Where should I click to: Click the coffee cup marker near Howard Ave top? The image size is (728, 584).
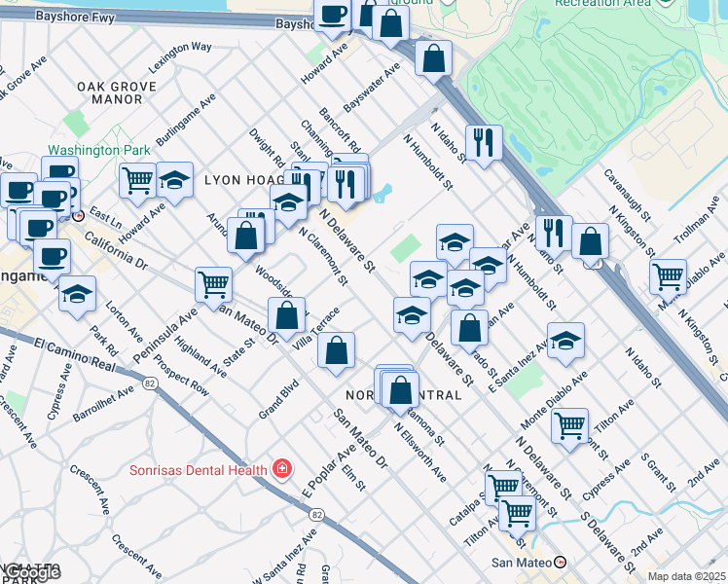[x=332, y=14]
